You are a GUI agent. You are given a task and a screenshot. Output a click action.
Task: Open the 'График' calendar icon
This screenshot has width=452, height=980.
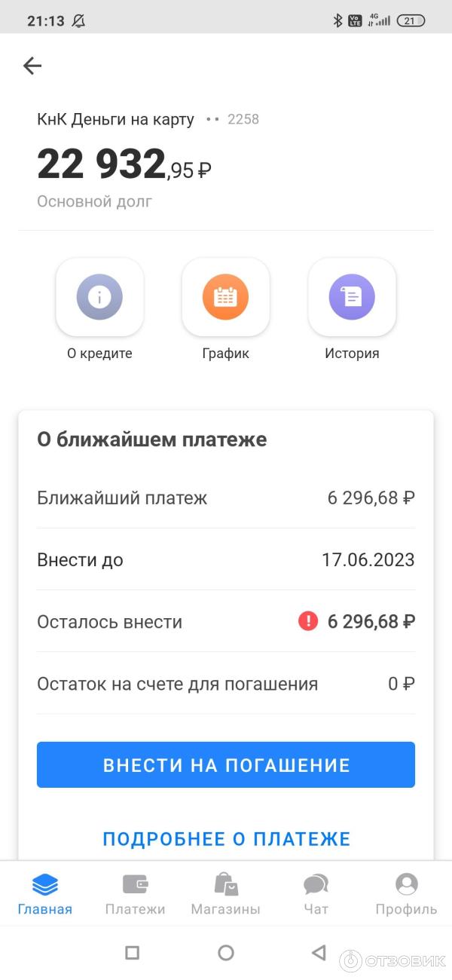(x=225, y=297)
